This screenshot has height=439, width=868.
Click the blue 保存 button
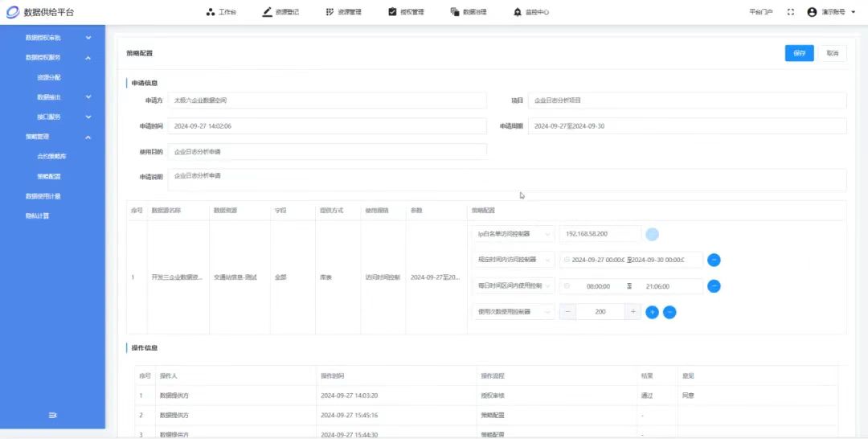[800, 53]
